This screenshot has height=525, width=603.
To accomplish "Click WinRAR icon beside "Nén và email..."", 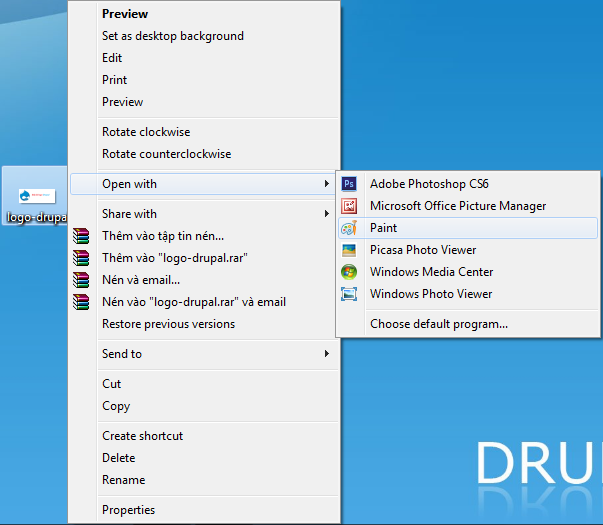I will (82, 280).
